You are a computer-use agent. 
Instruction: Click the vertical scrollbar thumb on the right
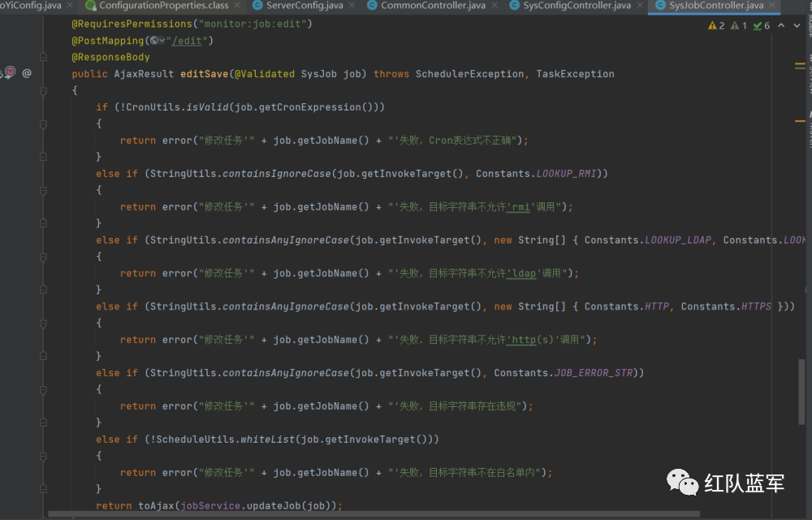coord(801,392)
